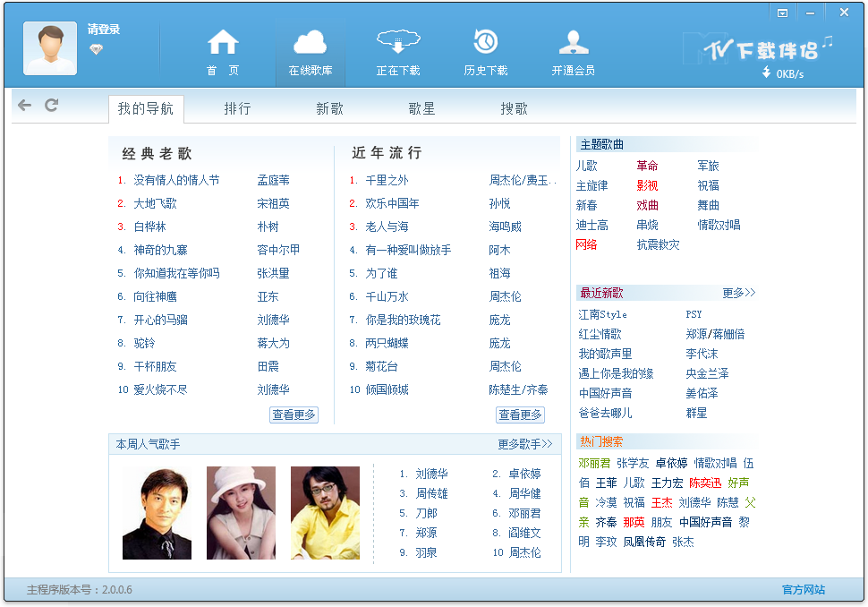Image resolution: width=868 pixels, height=607 pixels.
Task: Click the diamond VIP badge icon
Action: click(x=96, y=48)
